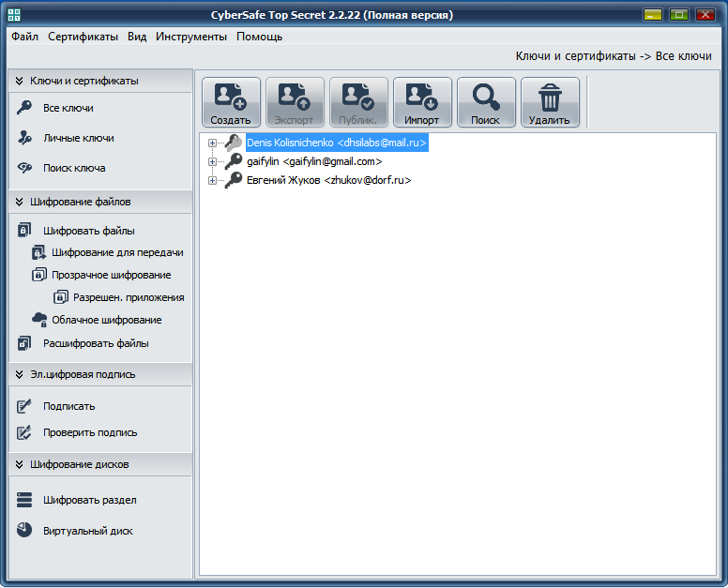Collapse the Шифрование файлов section header
The width and height of the screenshot is (728, 588).
[20, 202]
